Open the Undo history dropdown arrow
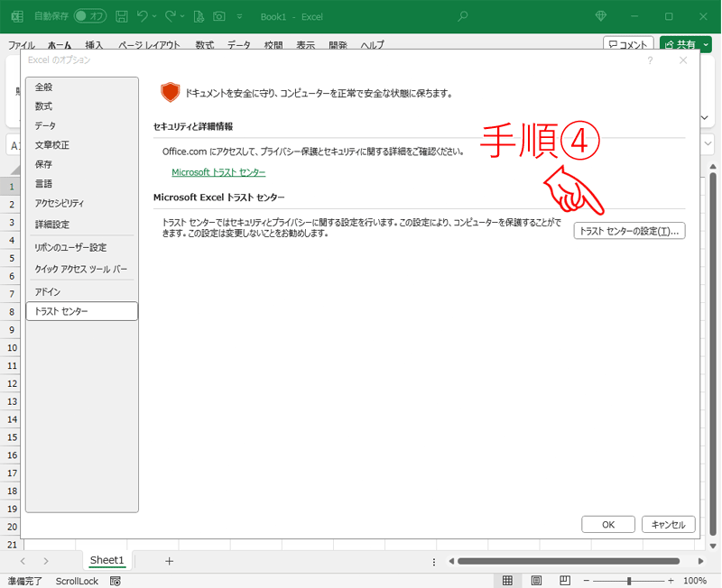This screenshot has width=722, height=588. coord(154,16)
